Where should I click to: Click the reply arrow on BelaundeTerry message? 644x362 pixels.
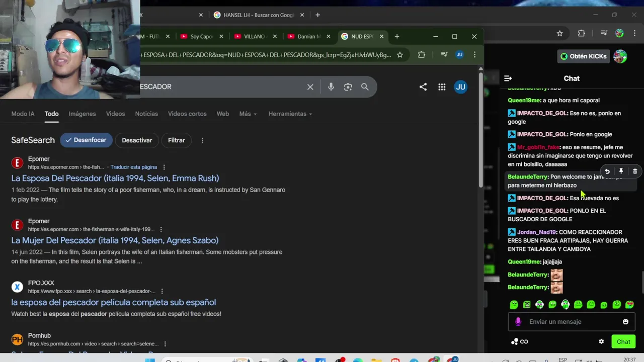[607, 171]
